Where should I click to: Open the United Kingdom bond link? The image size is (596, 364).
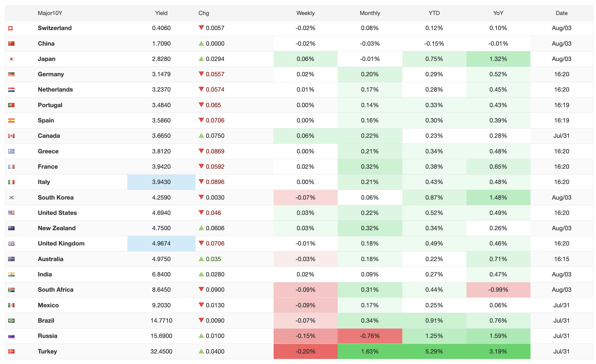pos(61,243)
